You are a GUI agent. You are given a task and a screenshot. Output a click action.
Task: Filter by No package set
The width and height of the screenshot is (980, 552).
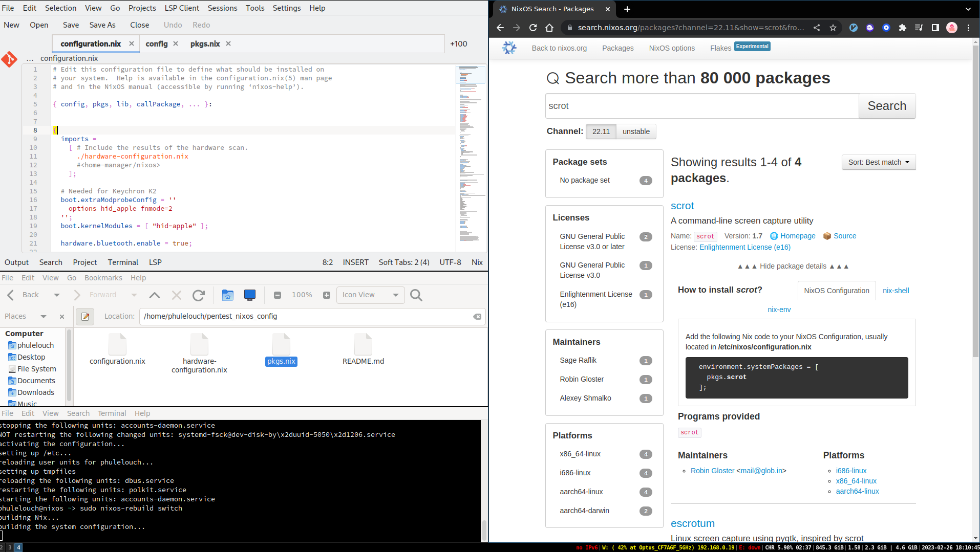[605, 180]
